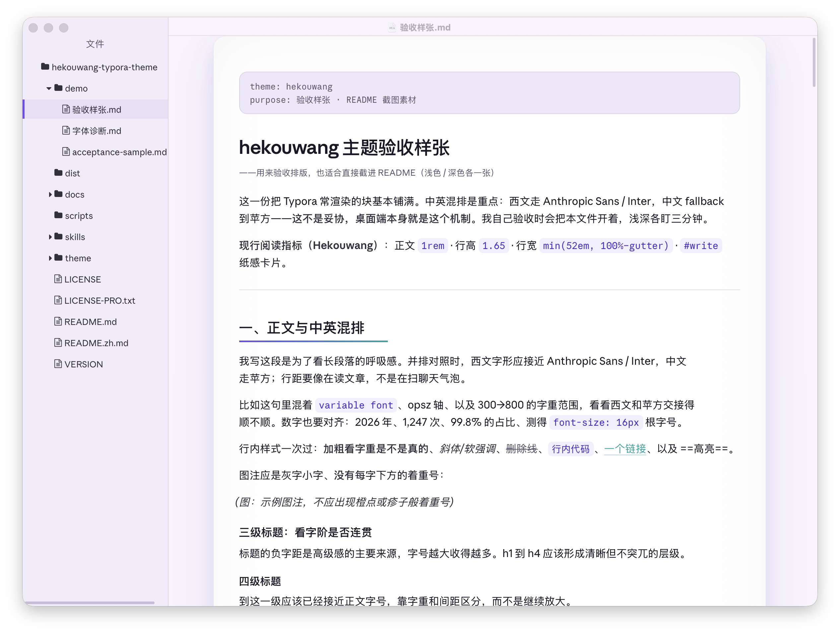Click the file icon beside acceptance-sample.md

66,152
